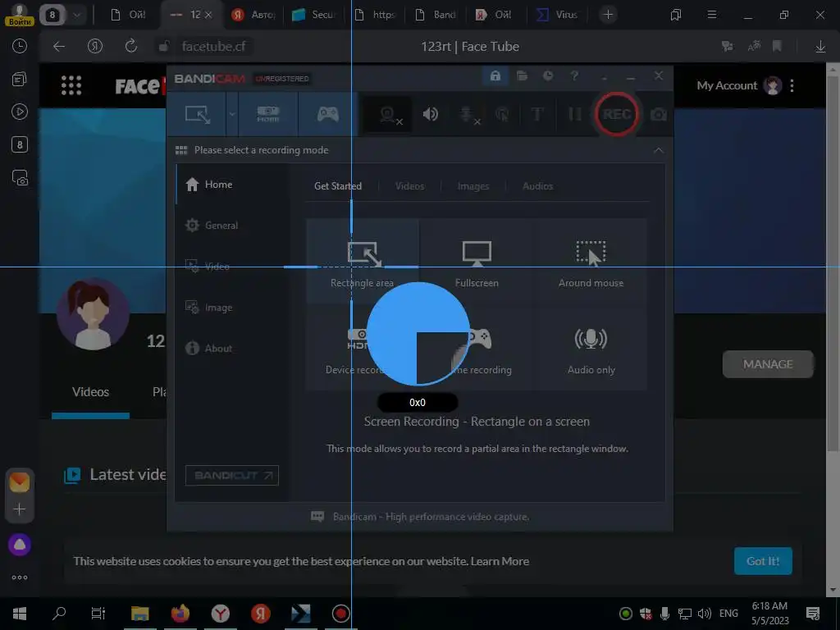The height and width of the screenshot is (630, 840).
Task: Open Bandicam from the Windows taskbar
Action: [x=340, y=614]
